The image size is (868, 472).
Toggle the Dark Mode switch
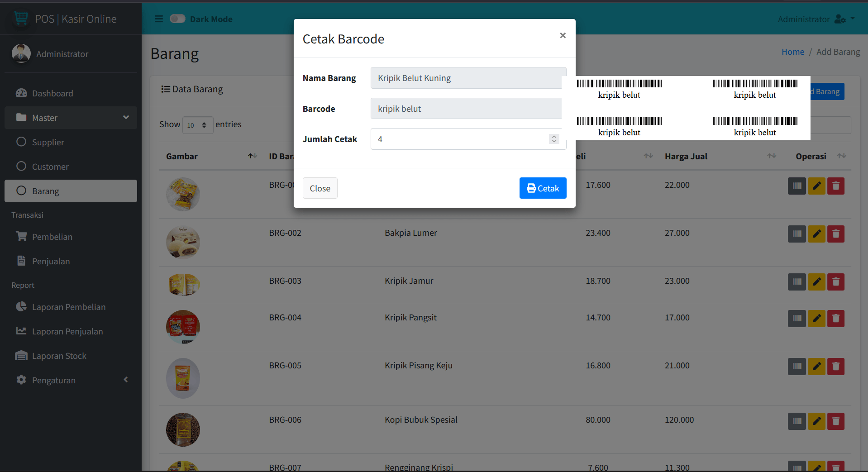[x=177, y=19]
